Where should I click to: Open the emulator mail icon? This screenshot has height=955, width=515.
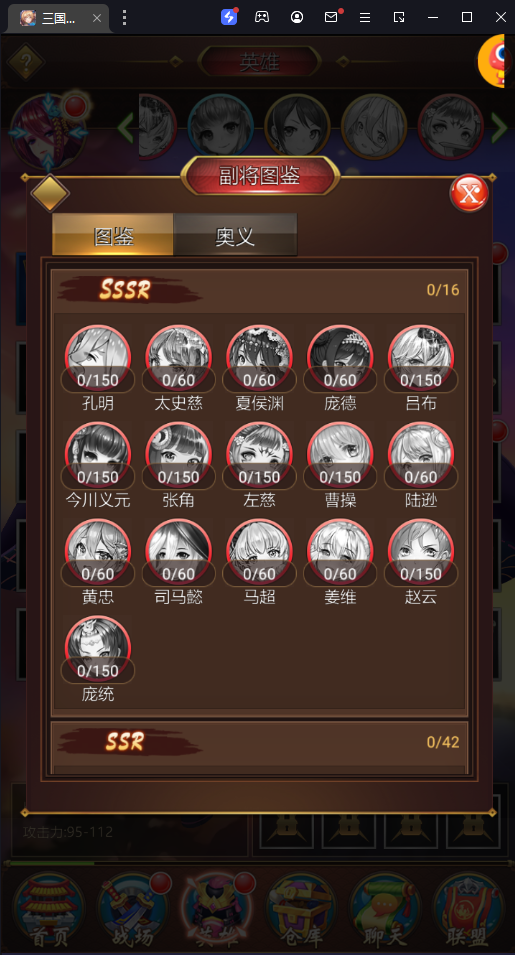(332, 16)
